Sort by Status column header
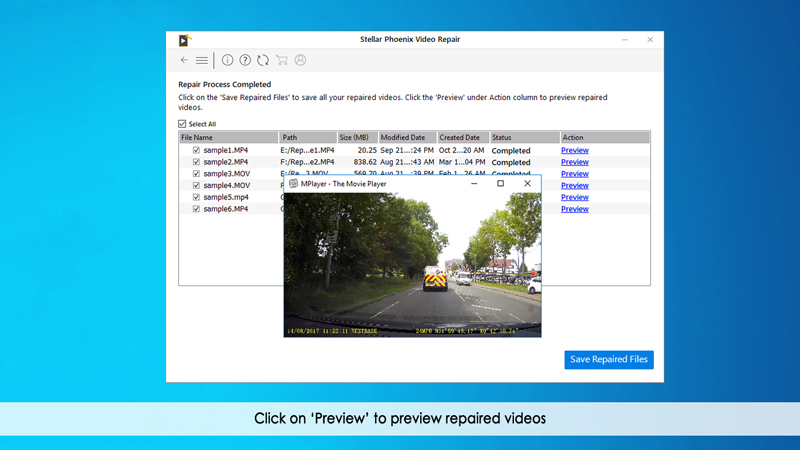The height and width of the screenshot is (450, 800). (524, 137)
